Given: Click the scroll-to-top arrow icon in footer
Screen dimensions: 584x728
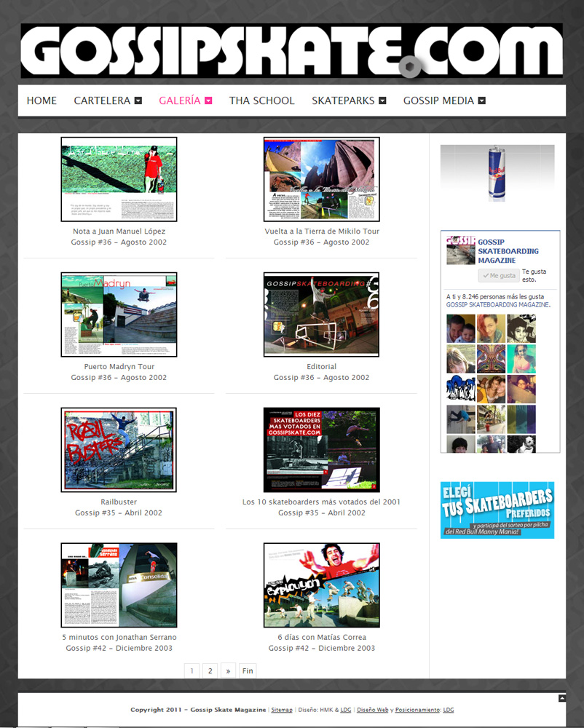Looking at the screenshot, I should pyautogui.click(x=562, y=698).
